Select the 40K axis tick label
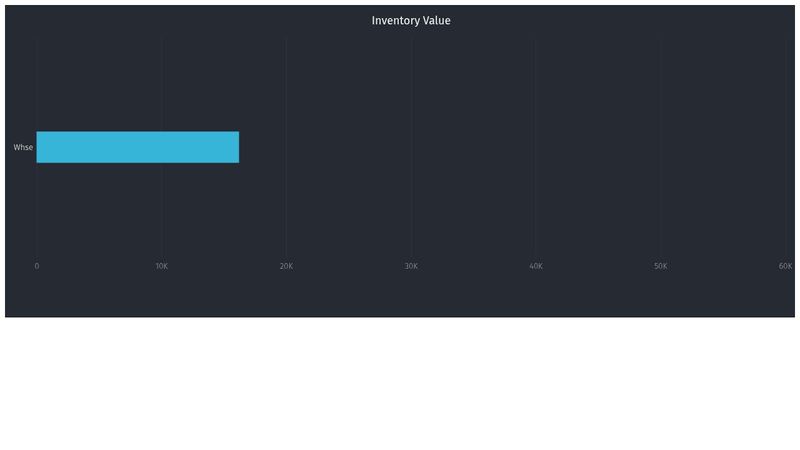800x450 pixels. pyautogui.click(x=536, y=266)
